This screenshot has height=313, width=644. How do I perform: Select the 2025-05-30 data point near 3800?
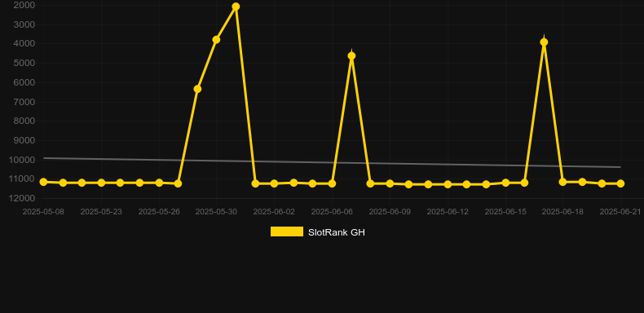coord(217,40)
